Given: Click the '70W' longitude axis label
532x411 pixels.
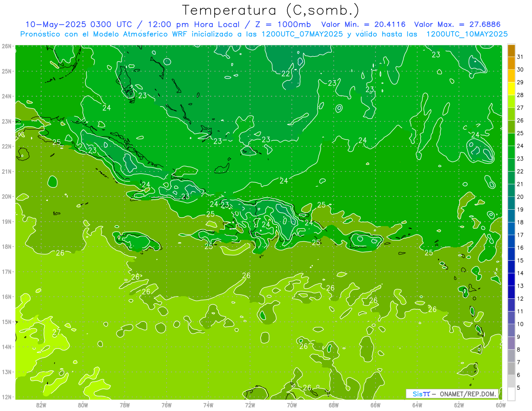Looking at the screenshot, I should coord(292,405).
